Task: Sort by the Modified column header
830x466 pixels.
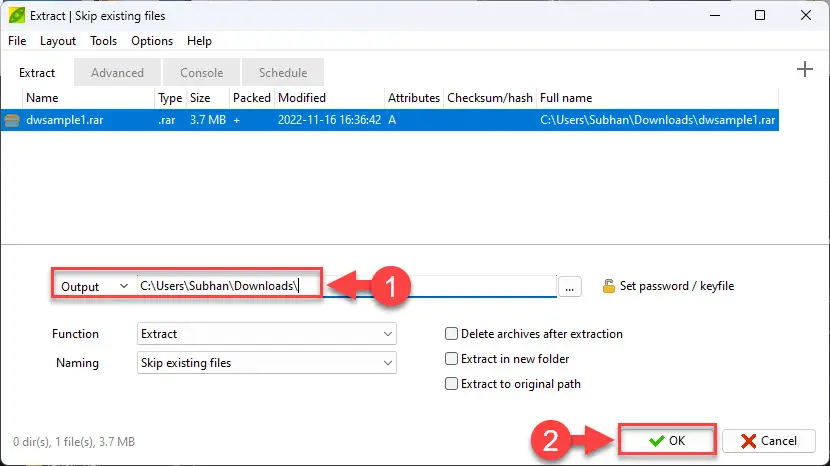Action: pos(302,98)
